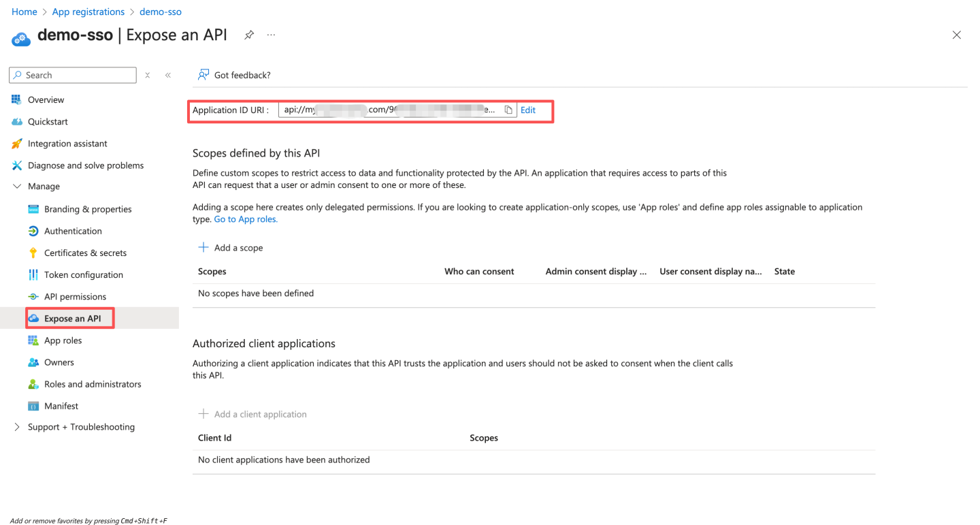
Task: Click the Owners people icon
Action: click(x=33, y=362)
